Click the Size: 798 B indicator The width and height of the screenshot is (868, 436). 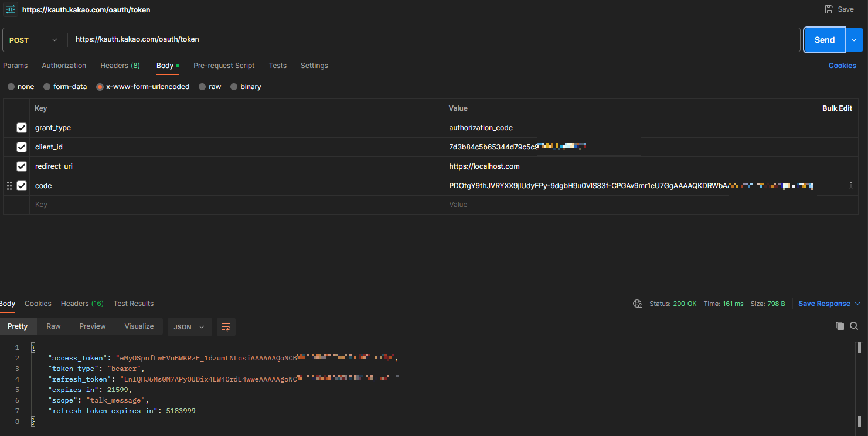[x=768, y=304]
